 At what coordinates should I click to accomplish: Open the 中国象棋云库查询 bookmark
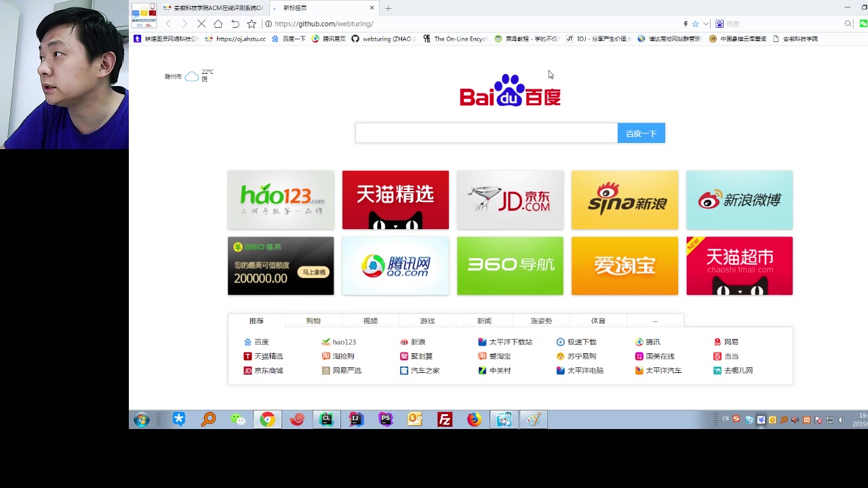pyautogui.click(x=738, y=39)
